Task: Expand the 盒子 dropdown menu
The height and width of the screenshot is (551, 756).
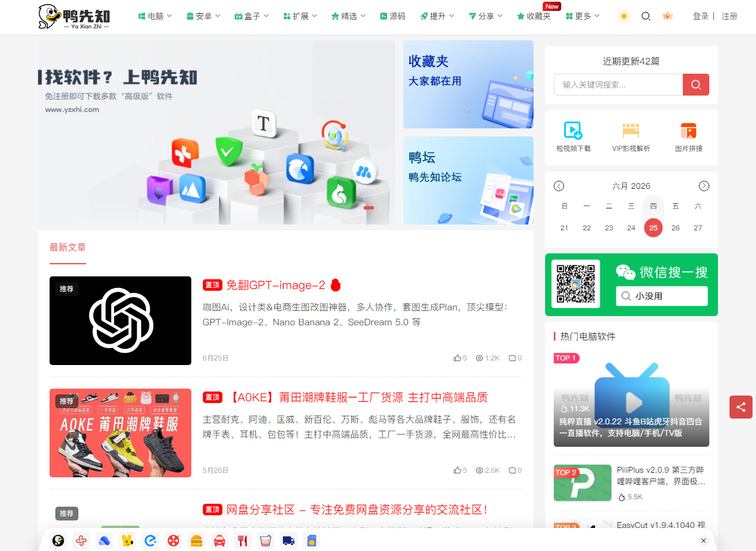Action: [252, 16]
